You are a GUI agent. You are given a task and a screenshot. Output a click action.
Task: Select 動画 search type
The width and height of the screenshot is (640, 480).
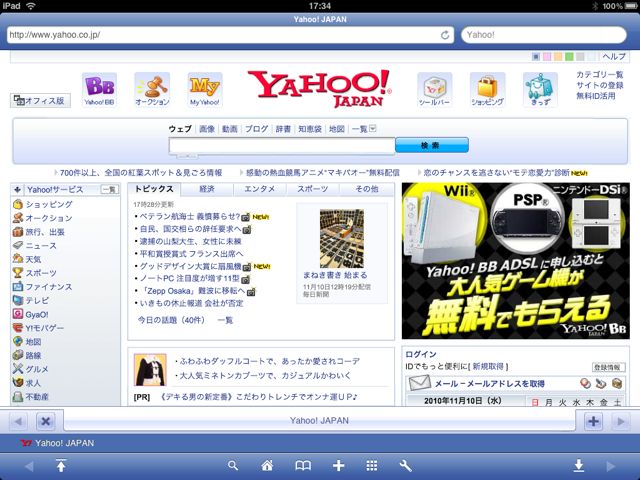click(229, 129)
